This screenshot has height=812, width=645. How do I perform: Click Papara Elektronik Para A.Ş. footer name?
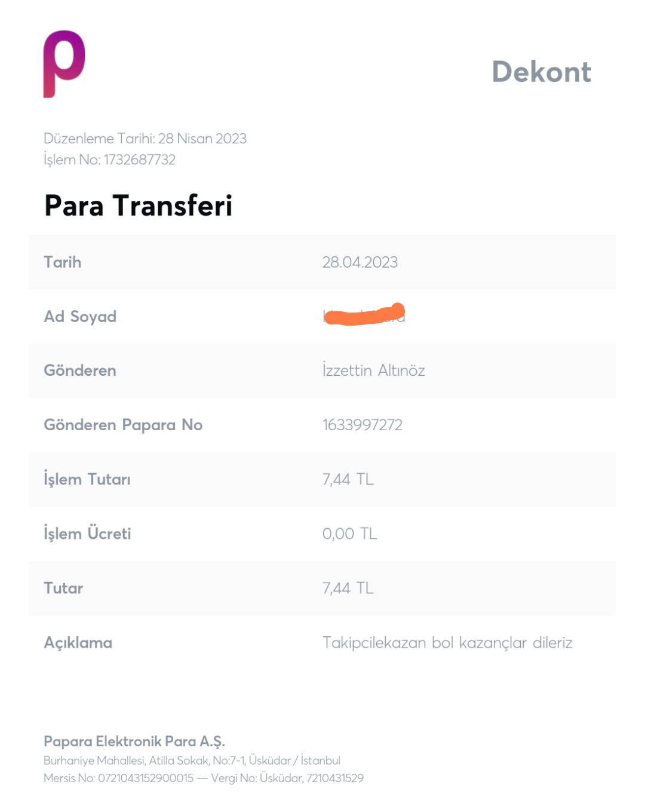(x=134, y=741)
